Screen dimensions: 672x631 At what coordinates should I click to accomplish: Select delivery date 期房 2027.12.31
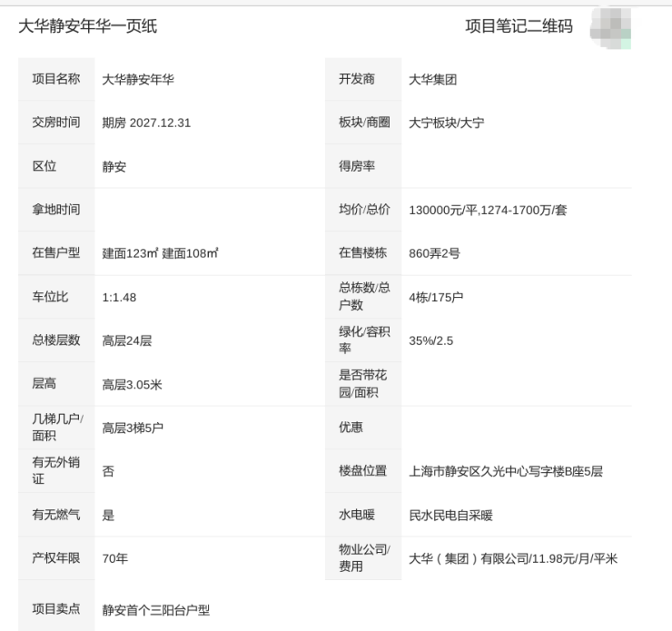(x=146, y=123)
